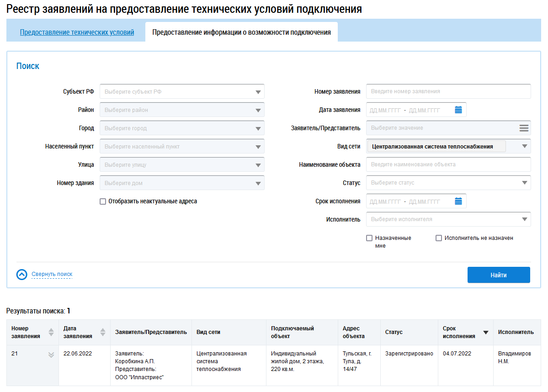Tick the Исполнитель не назначен checkbox
This screenshot has width=548, height=392.
[439, 238]
